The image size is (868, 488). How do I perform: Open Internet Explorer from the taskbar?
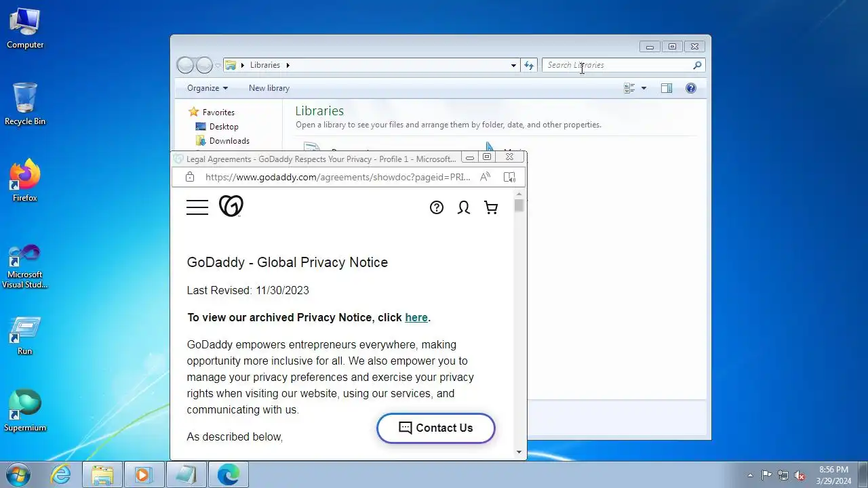pos(61,474)
